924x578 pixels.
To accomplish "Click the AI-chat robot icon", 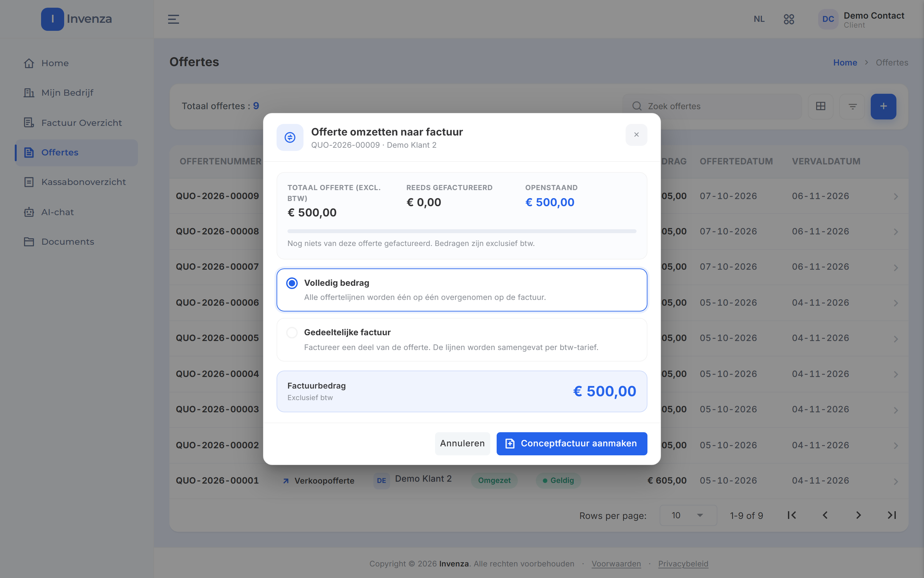I will 29,212.
